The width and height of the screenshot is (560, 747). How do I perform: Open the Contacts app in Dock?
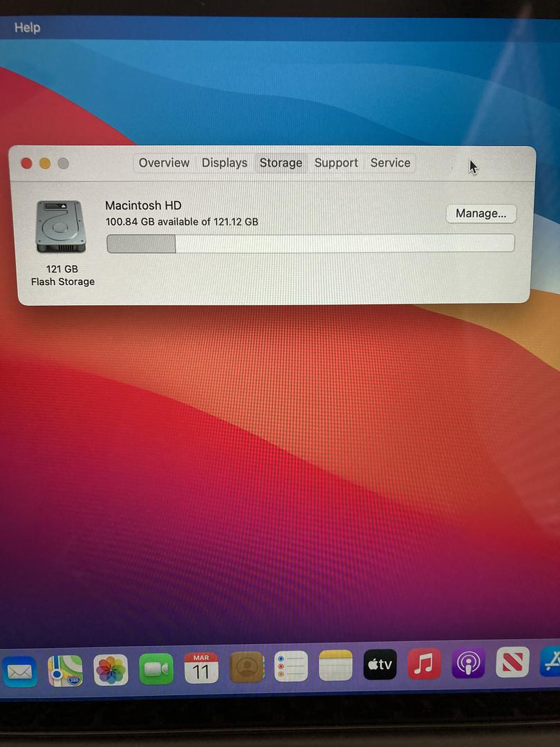click(247, 667)
